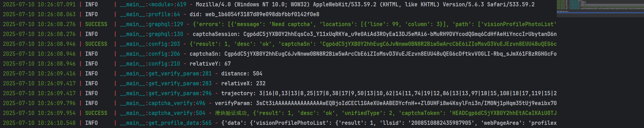Screen dimensions: 644x128
Task: Click the __main__:get_verify_param:283 source reference
Action: click(x=166, y=84)
